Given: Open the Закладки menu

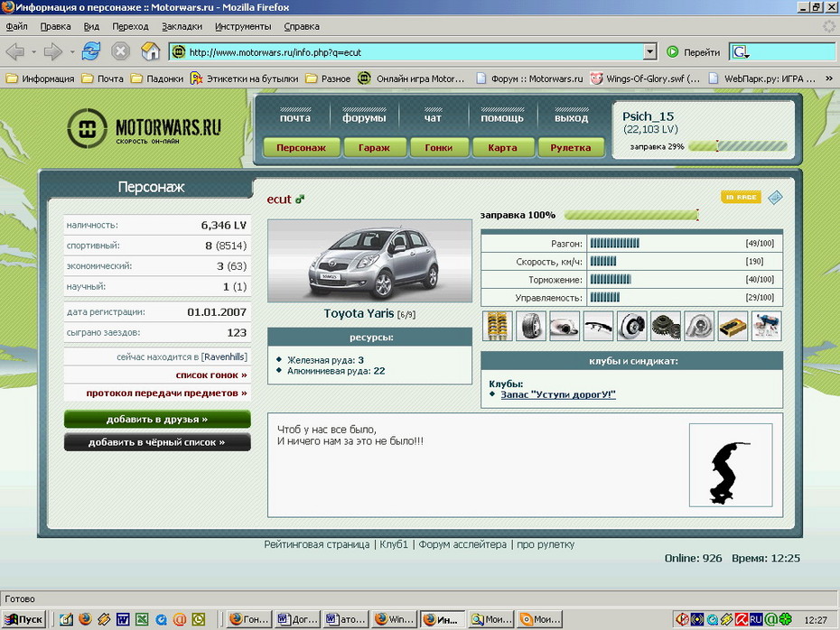Looking at the screenshot, I should (x=182, y=26).
